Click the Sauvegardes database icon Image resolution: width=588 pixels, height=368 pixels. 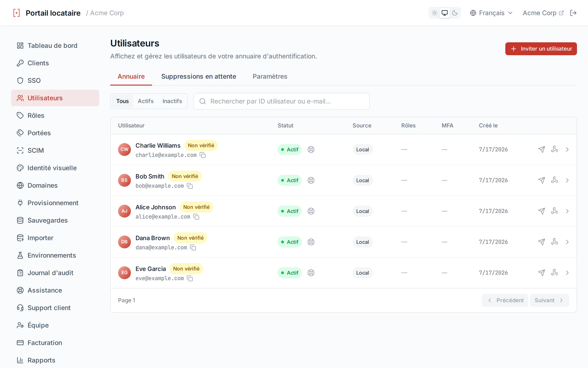(x=20, y=220)
